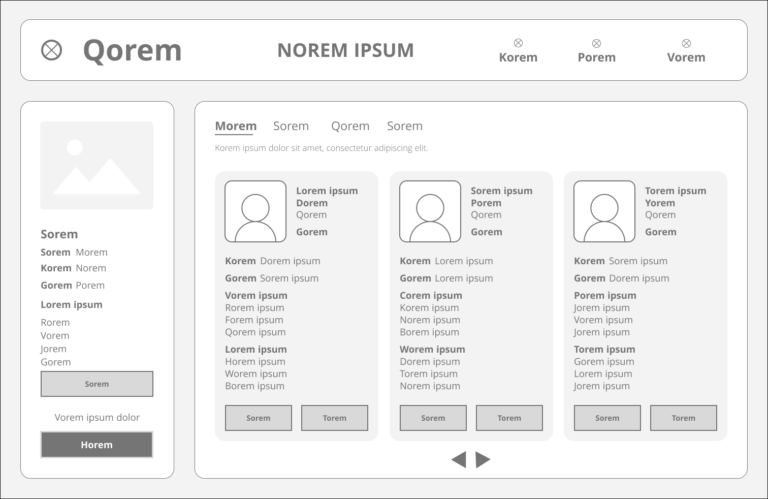This screenshot has width=768, height=499.
Task: Open the Vorem header menu item
Action: tap(686, 57)
